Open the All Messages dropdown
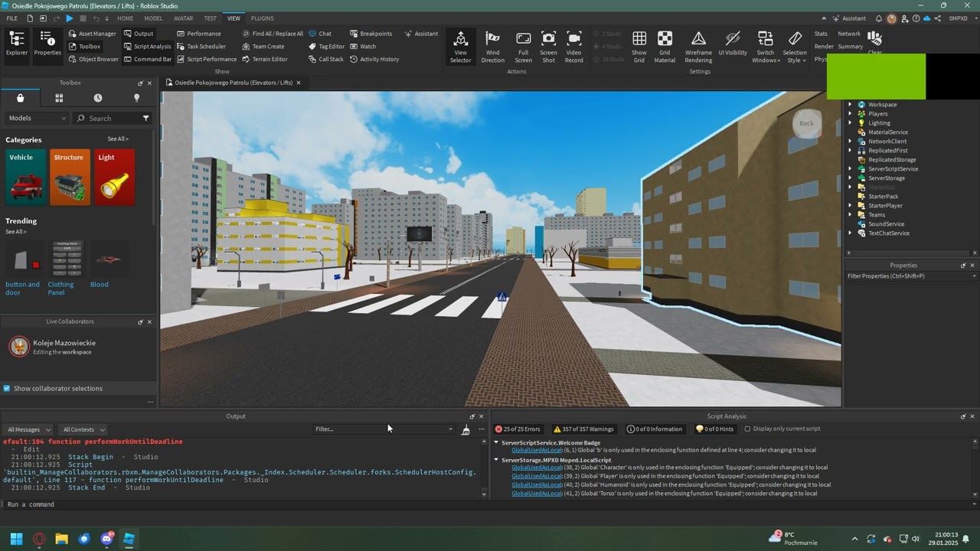The width and height of the screenshot is (980, 551). tap(28, 430)
